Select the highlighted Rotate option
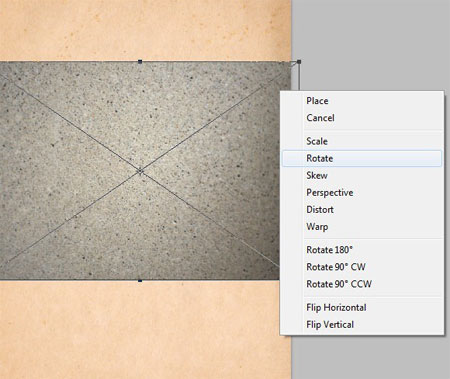This screenshot has height=379, width=450. click(x=362, y=158)
